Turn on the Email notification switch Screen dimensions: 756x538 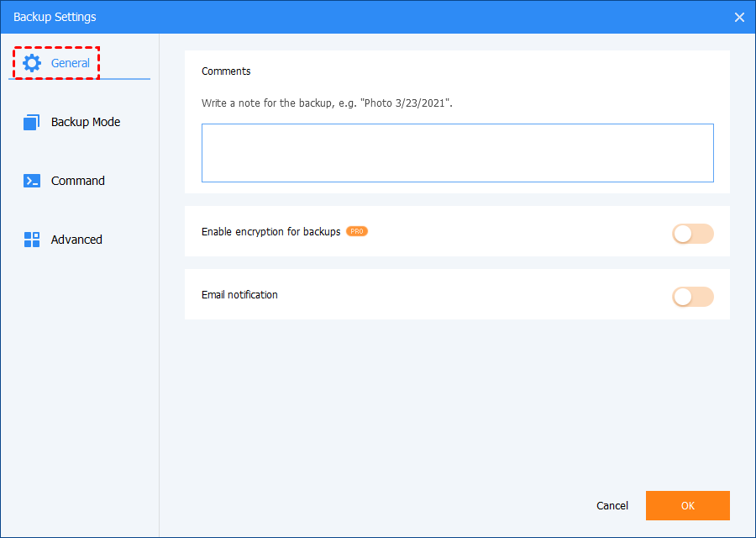tap(692, 297)
